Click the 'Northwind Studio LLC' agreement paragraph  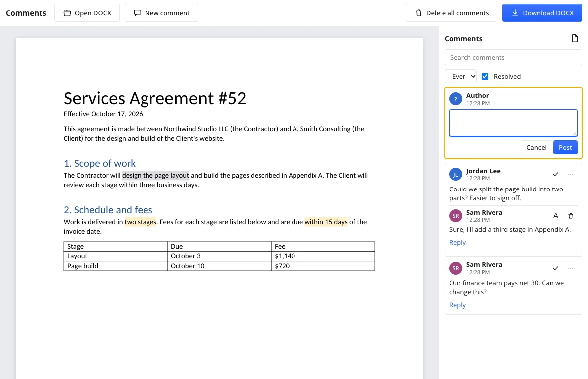(214, 134)
